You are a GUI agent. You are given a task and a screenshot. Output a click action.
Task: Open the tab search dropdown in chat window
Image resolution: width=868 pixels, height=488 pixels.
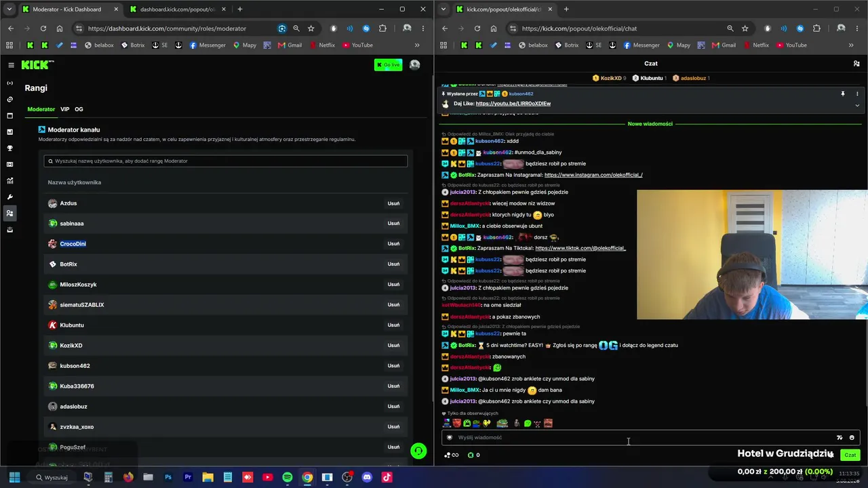point(443,9)
